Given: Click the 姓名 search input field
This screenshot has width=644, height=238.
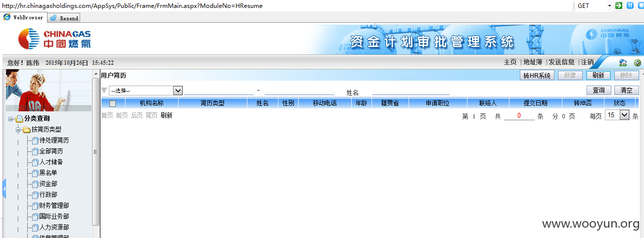Looking at the screenshot, I should coord(411,91).
